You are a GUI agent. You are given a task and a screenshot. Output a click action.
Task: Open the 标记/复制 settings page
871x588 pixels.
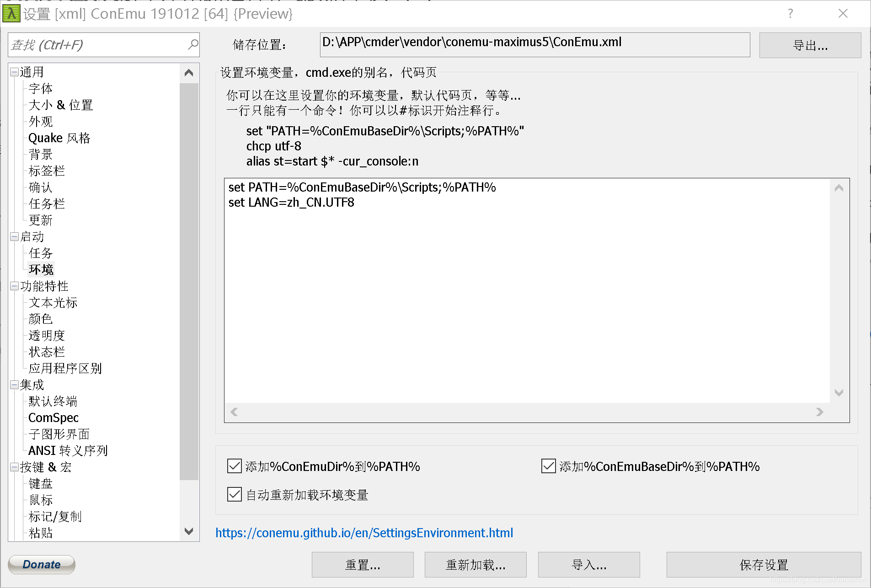[x=55, y=517]
